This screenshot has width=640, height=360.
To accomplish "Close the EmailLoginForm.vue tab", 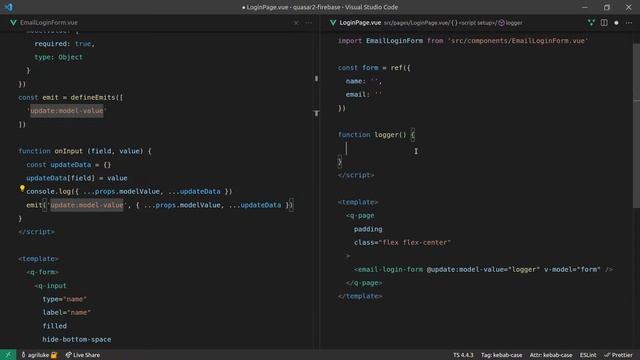I will point(296,23).
